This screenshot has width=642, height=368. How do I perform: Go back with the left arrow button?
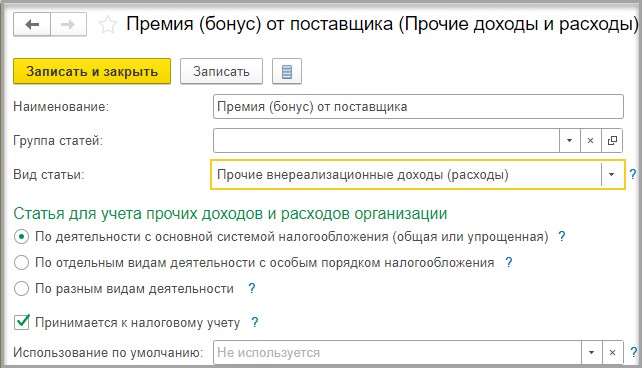tap(32, 25)
